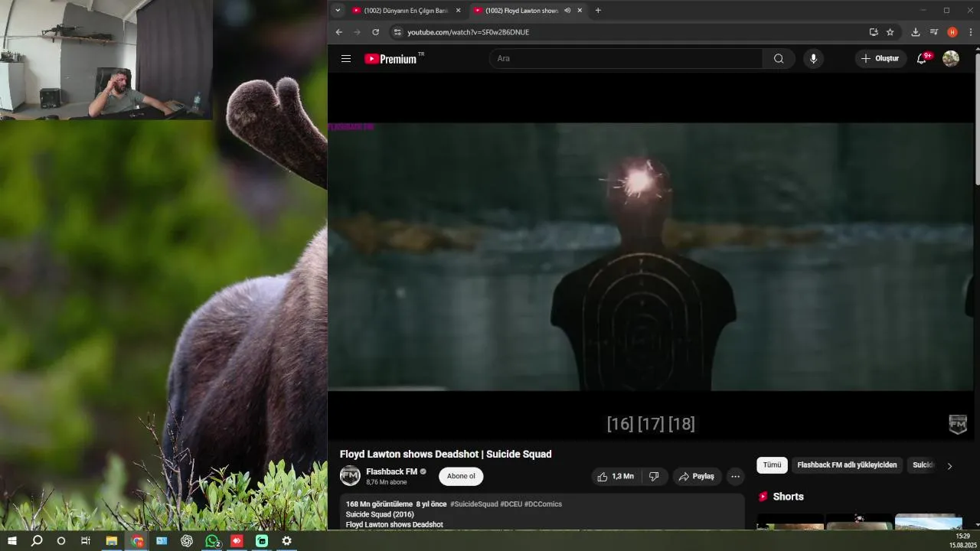The height and width of the screenshot is (551, 980).
Task: Start voice search with microphone icon
Action: [x=813, y=59]
